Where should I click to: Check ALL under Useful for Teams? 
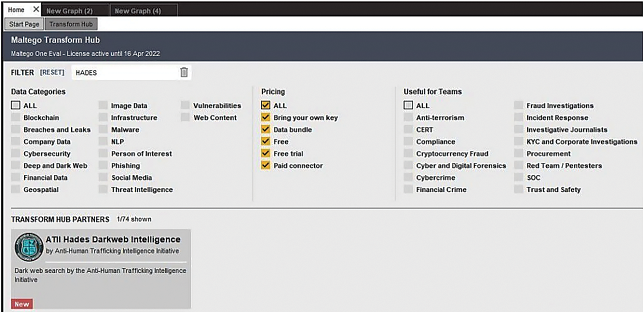coord(408,105)
